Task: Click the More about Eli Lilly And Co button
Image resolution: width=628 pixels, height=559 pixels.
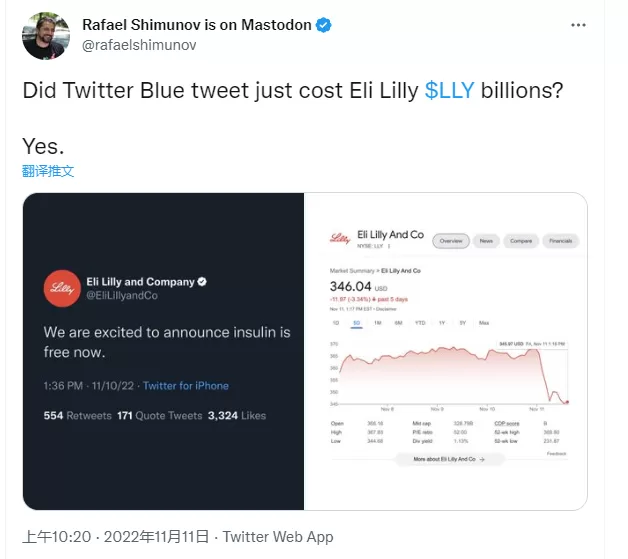Action: [449, 459]
